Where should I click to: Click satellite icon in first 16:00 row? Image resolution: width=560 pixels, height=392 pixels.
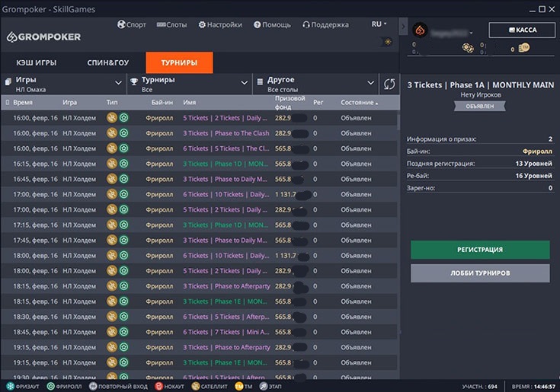click(x=112, y=118)
